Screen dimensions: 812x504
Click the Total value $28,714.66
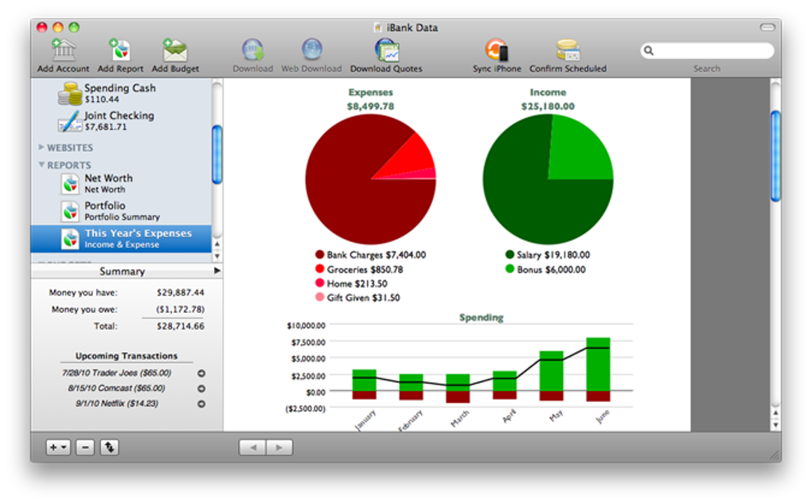click(180, 326)
